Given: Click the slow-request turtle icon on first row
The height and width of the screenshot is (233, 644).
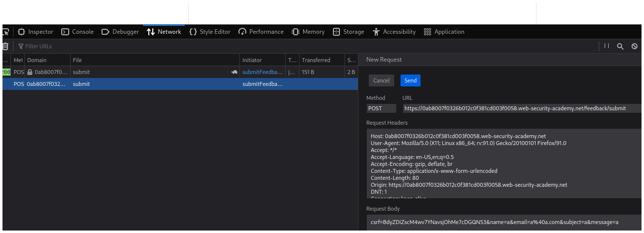Looking at the screenshot, I should [x=234, y=72].
